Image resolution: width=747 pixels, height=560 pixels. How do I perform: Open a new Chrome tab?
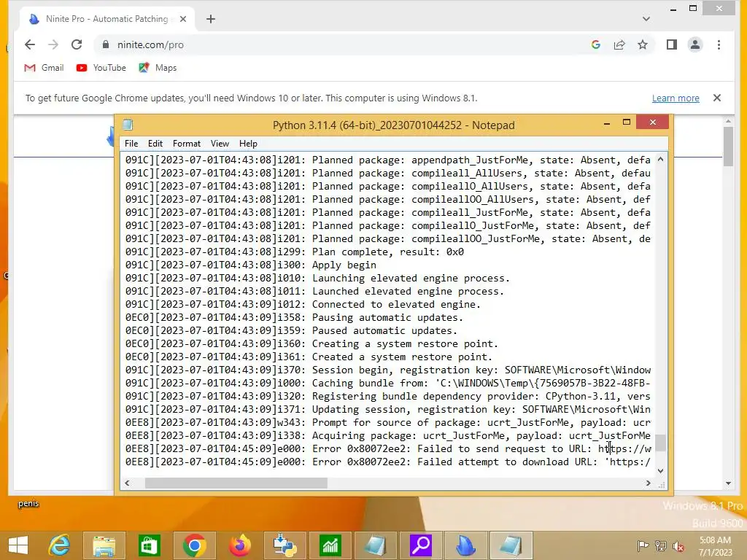click(x=211, y=19)
